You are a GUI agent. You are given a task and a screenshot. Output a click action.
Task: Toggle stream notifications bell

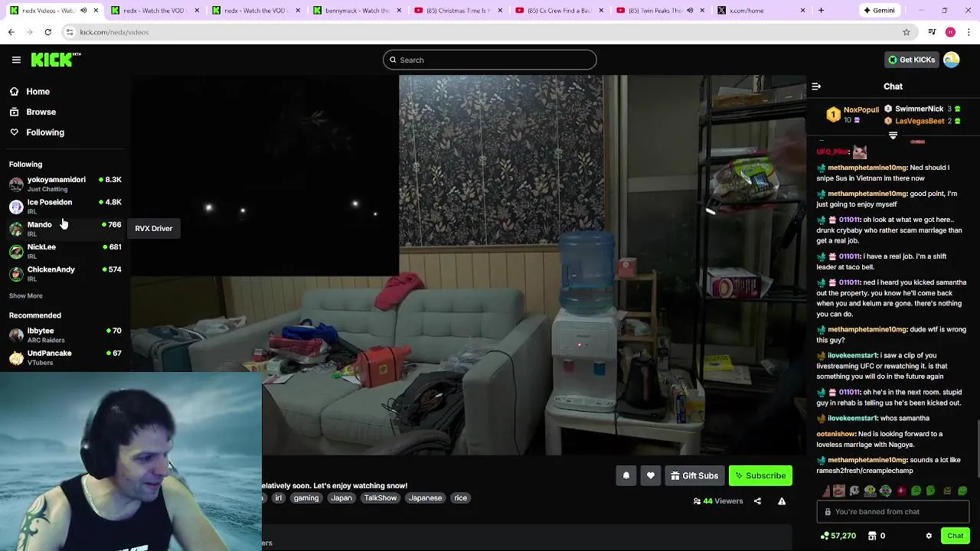coord(626,475)
